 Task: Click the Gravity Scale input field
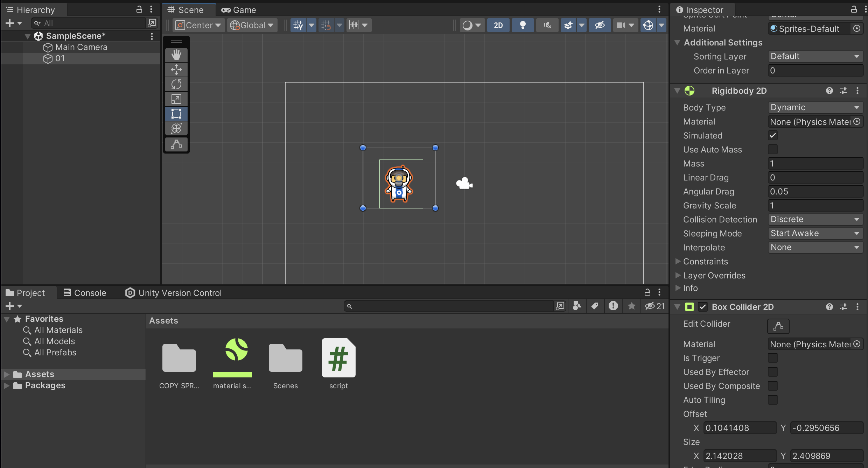pyautogui.click(x=815, y=205)
